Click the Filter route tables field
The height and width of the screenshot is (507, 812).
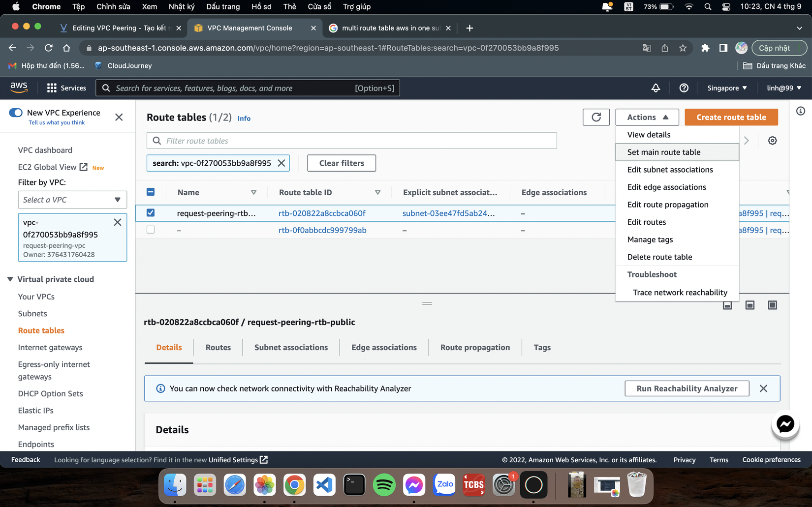[351, 141]
